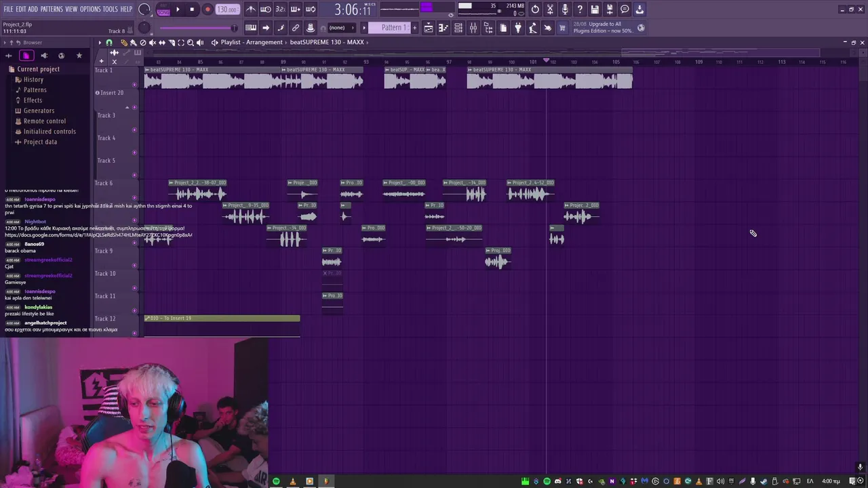Open the VIEW menu
Image resolution: width=868 pixels, height=488 pixels.
coord(71,9)
